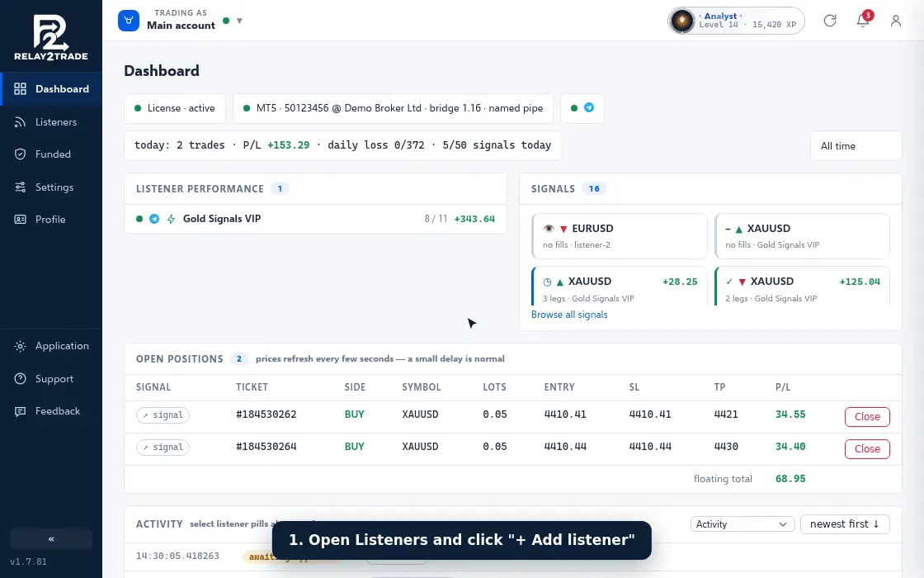Click signal tag for ticket #184530262

163,415
